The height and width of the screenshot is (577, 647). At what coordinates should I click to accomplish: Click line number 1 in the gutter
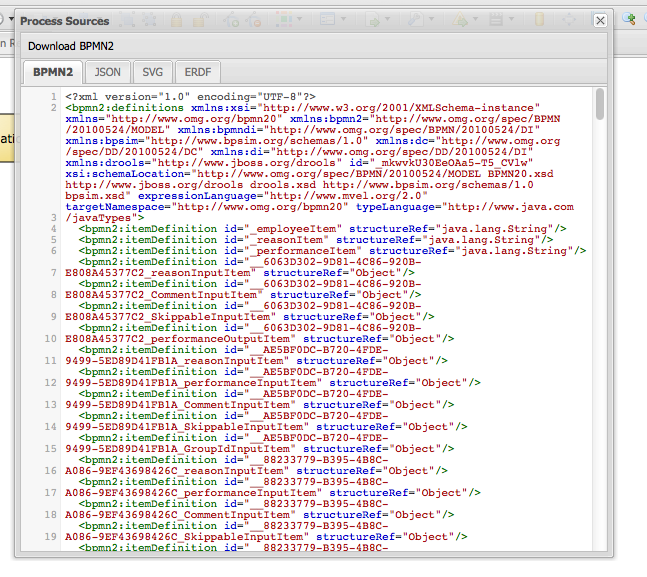tap(54, 96)
